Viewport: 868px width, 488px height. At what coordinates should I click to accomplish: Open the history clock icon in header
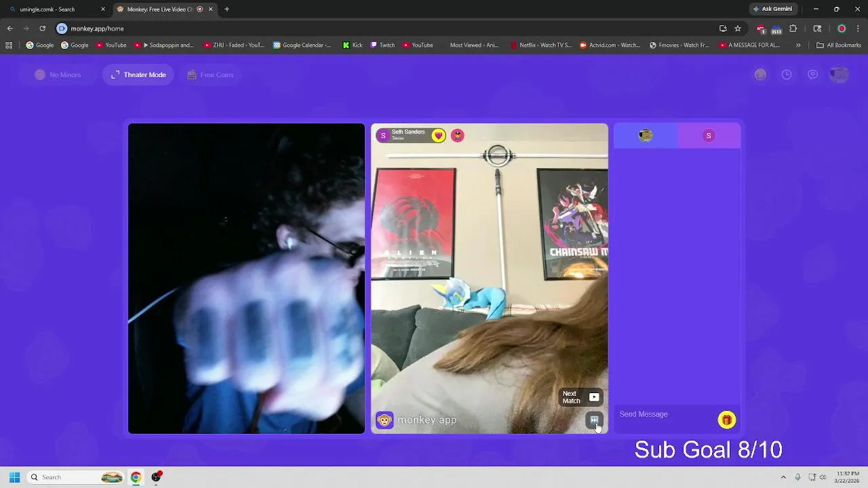[787, 75]
